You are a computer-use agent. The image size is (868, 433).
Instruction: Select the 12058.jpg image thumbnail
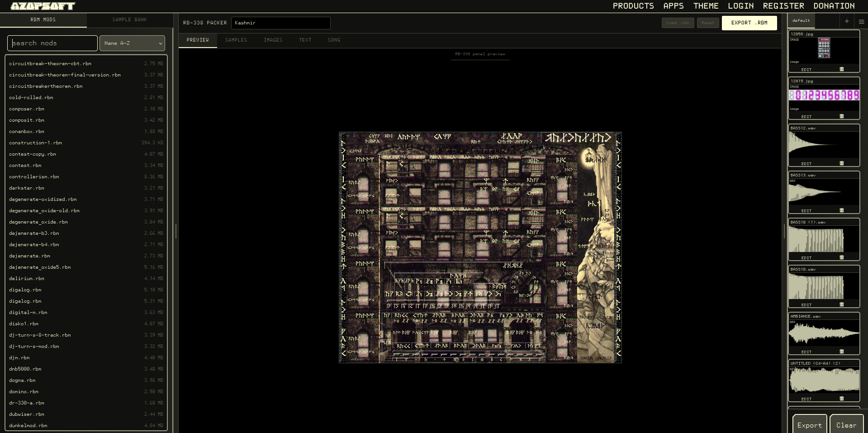tap(824, 48)
